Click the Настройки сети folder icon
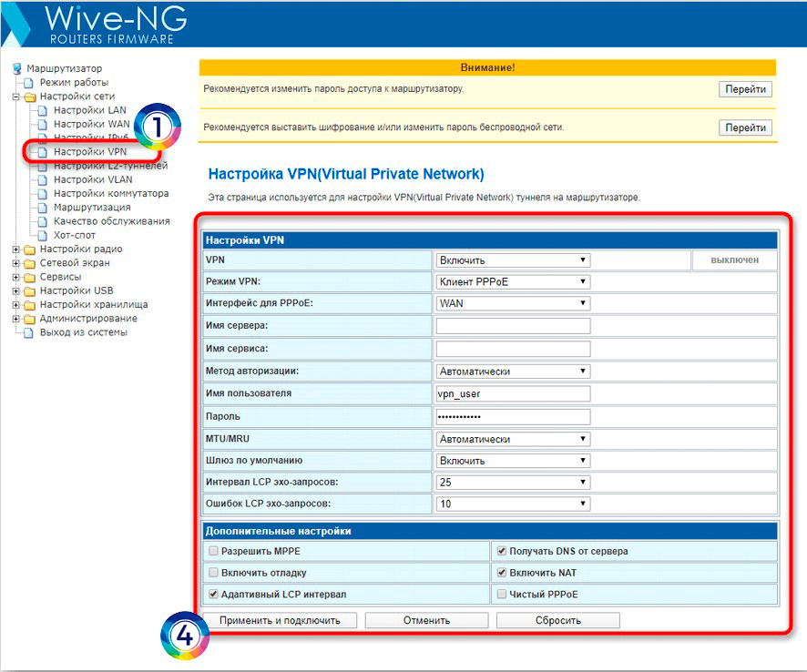 click(30, 97)
